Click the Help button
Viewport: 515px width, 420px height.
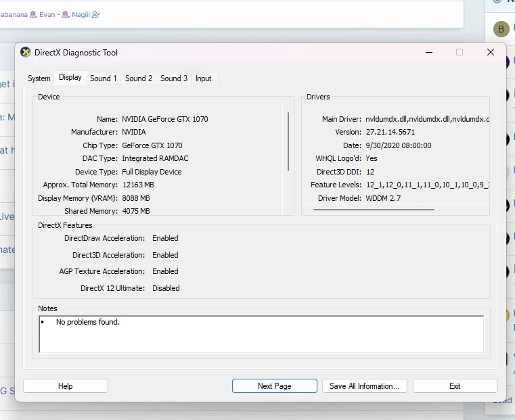click(66, 386)
